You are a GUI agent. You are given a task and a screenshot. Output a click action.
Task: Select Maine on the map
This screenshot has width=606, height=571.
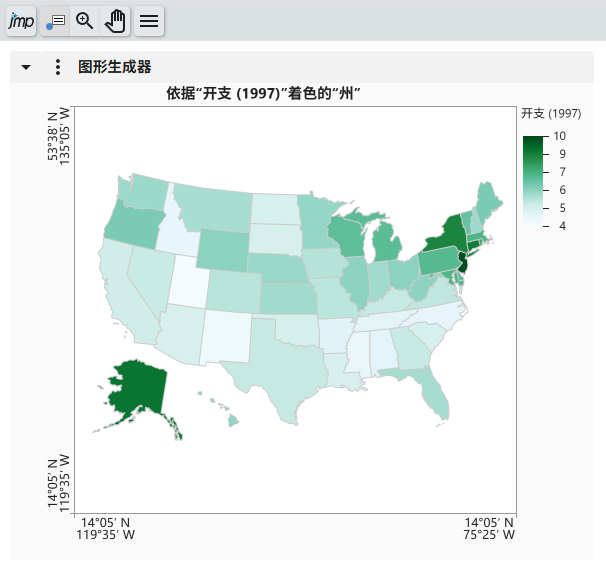pos(488,202)
